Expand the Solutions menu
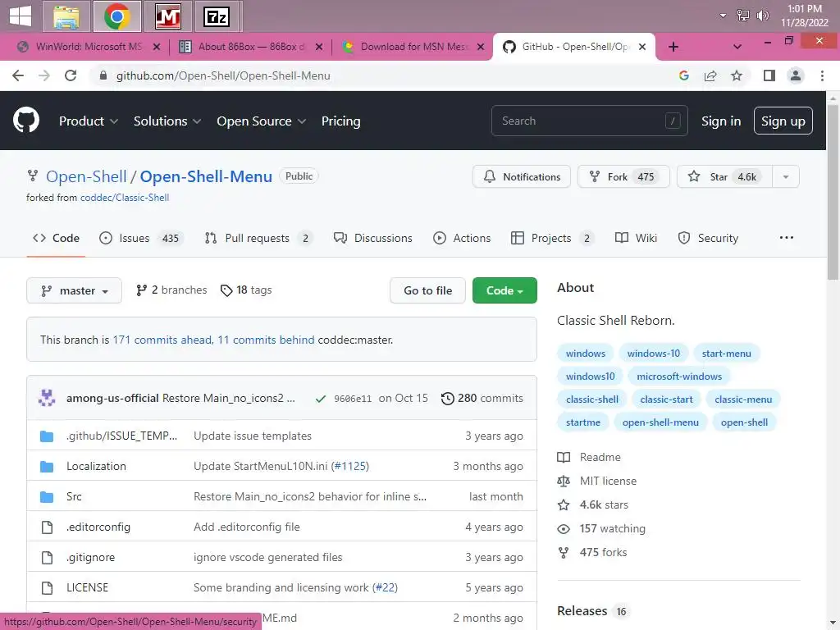 pos(167,121)
